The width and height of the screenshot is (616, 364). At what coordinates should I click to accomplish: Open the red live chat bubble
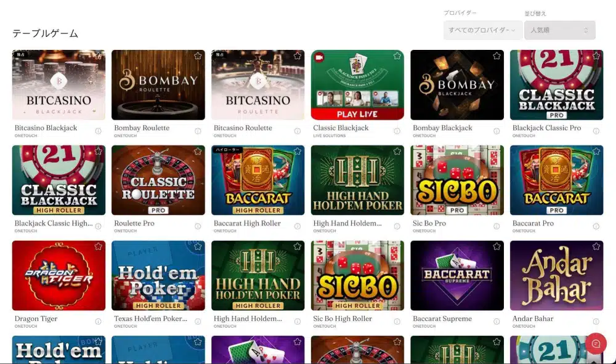click(x=596, y=344)
